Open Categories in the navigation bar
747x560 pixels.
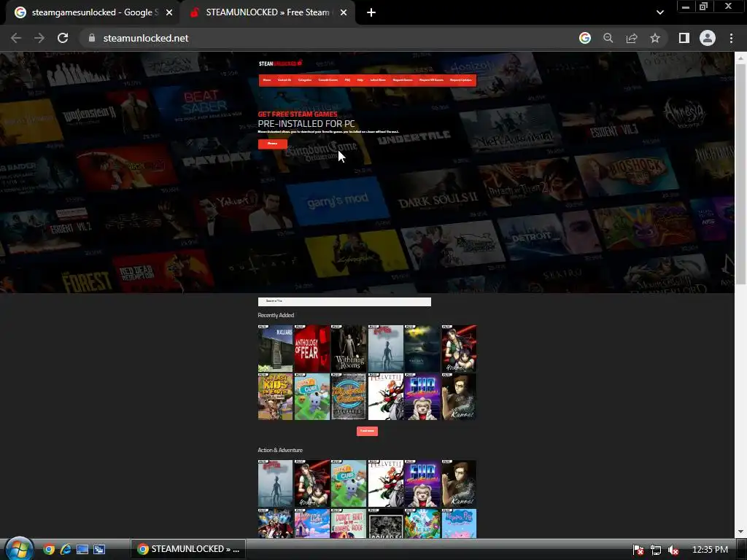(305, 80)
